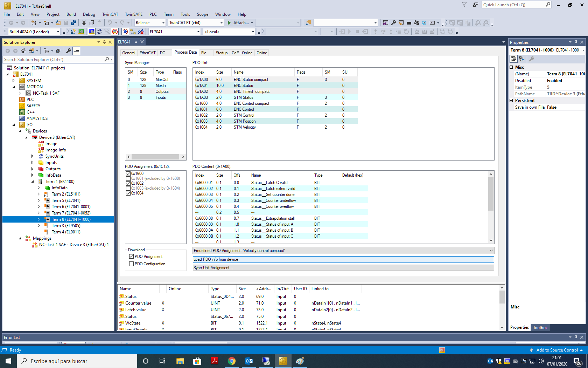588x368 pixels.
Task: Click the Toolbox briefcase toolbar icon
Action: coord(409,23)
